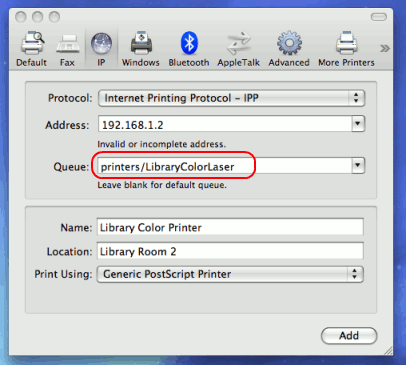The width and height of the screenshot is (406, 365).
Task: Zoom the window with the third titlebar button
Action: pyautogui.click(x=54, y=17)
